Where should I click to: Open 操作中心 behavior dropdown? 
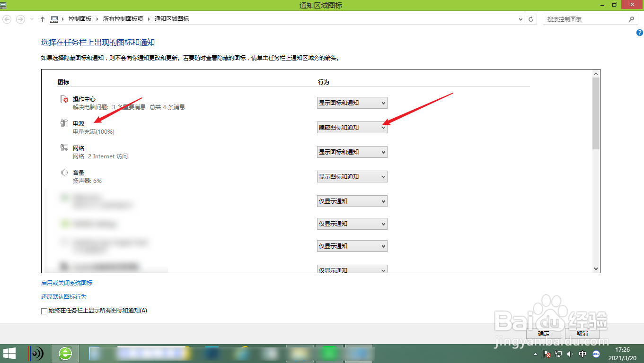tap(352, 103)
